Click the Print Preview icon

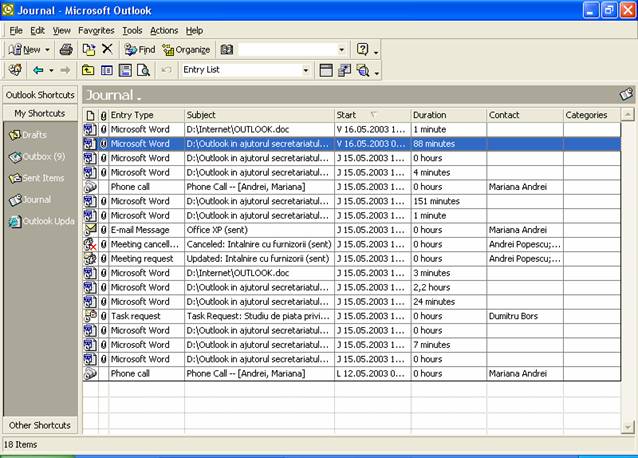pos(144,70)
